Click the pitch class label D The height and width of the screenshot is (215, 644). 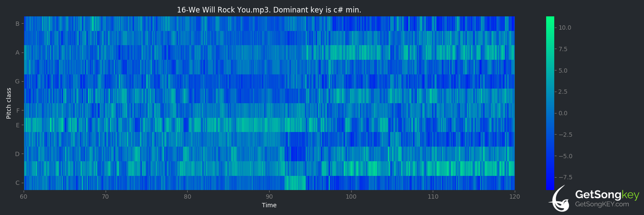18,154
